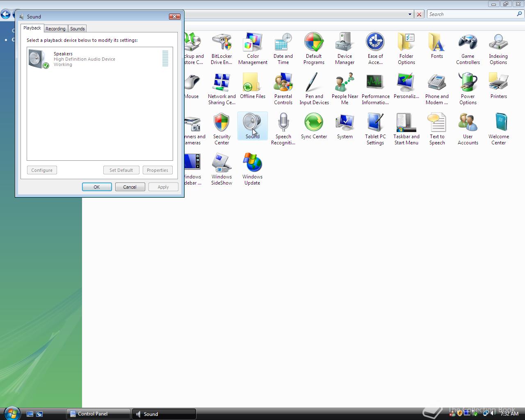Open the Windows Start menu
This screenshot has width=525, height=420.
[11, 413]
